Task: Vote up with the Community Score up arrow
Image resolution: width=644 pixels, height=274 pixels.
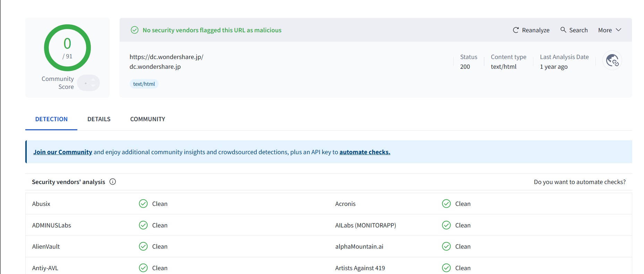Action: 93,80
